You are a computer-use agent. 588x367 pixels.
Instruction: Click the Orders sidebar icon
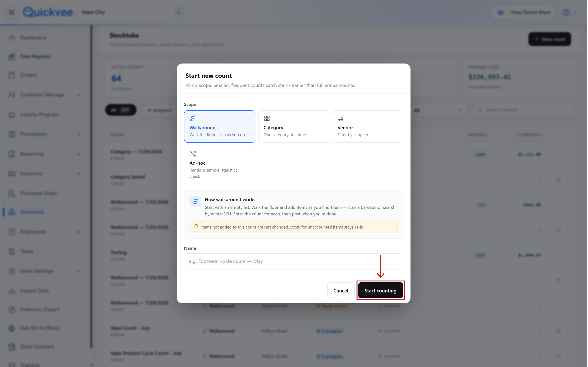click(12, 75)
